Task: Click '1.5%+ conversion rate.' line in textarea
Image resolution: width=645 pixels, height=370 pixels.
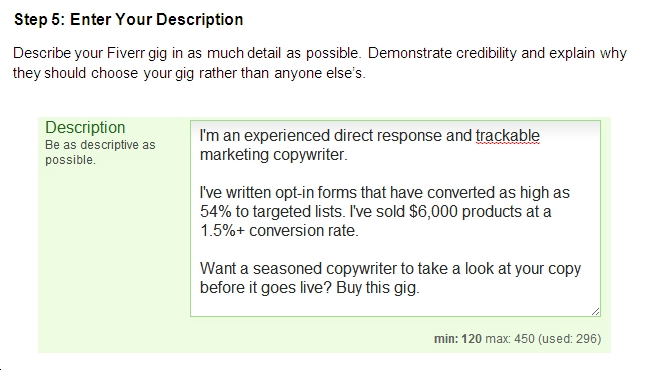Action: click(279, 230)
